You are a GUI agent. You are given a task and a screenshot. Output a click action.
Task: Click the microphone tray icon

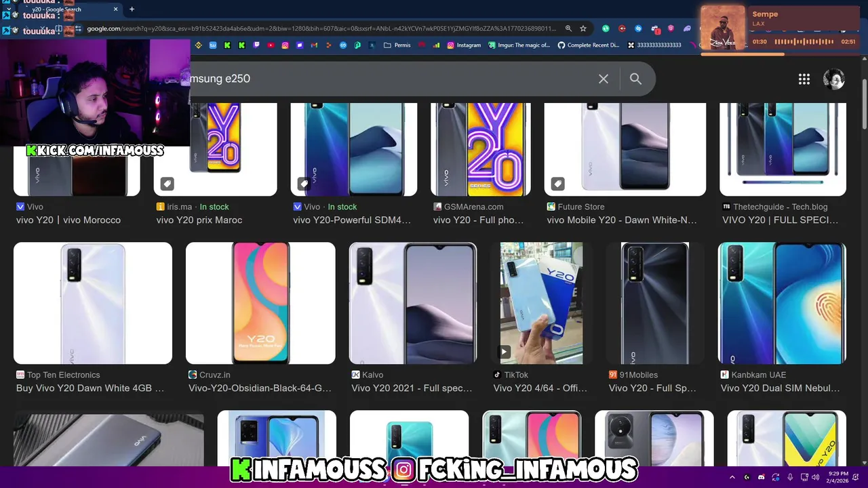790,477
